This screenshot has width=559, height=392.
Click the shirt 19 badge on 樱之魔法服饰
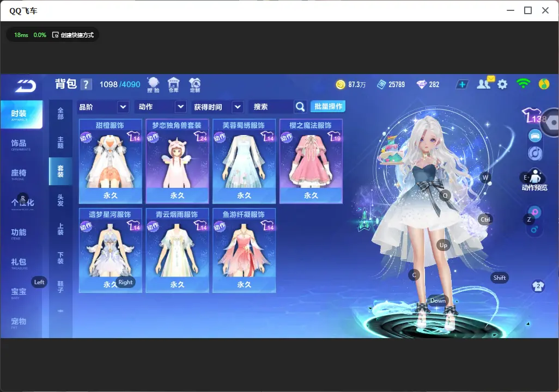pos(335,137)
